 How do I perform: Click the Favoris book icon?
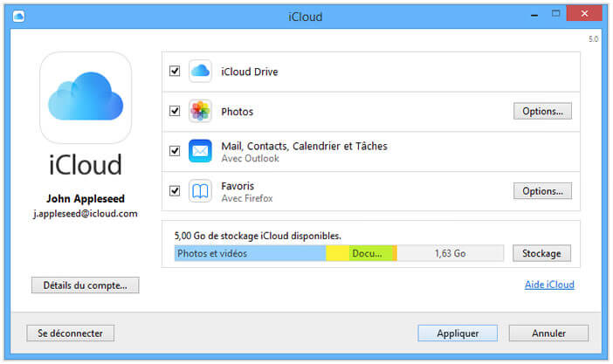pyautogui.click(x=201, y=191)
